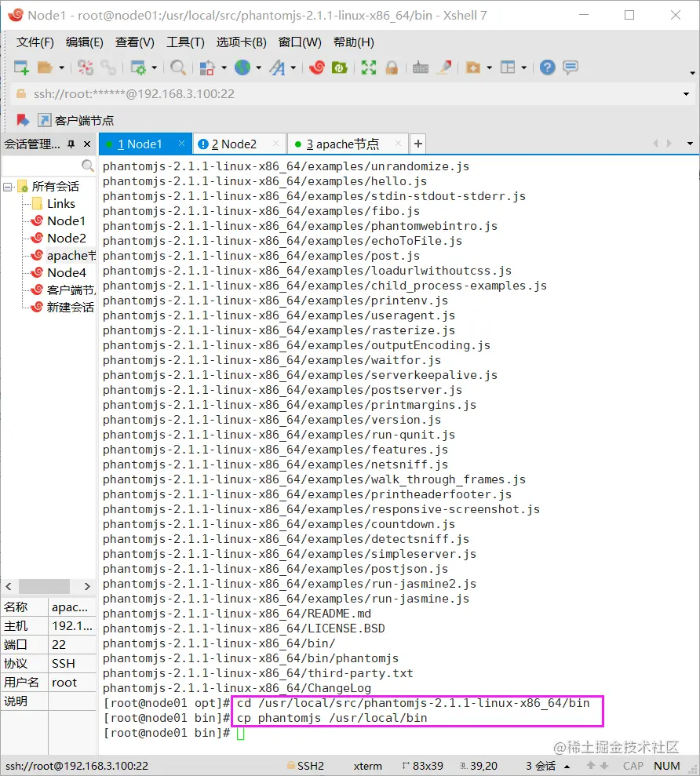The width and height of the screenshot is (700, 776).
Task: Close the Node1 tab
Action: click(182, 144)
